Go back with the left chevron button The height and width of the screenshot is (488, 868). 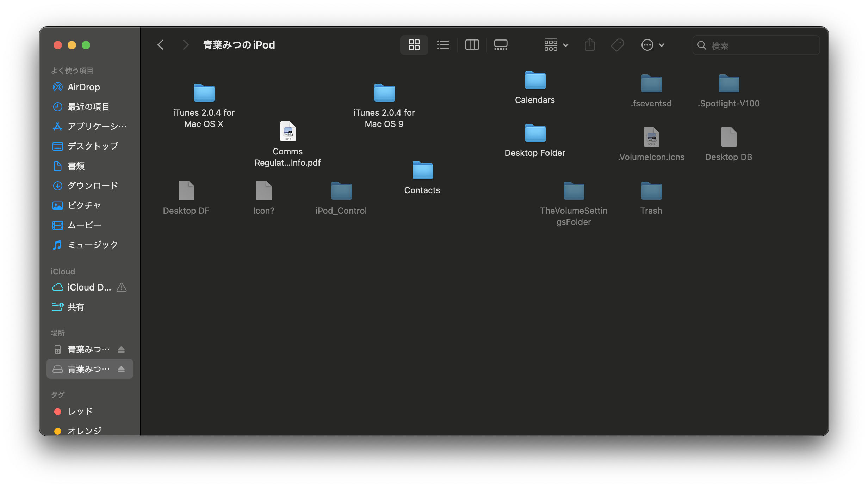coord(161,45)
